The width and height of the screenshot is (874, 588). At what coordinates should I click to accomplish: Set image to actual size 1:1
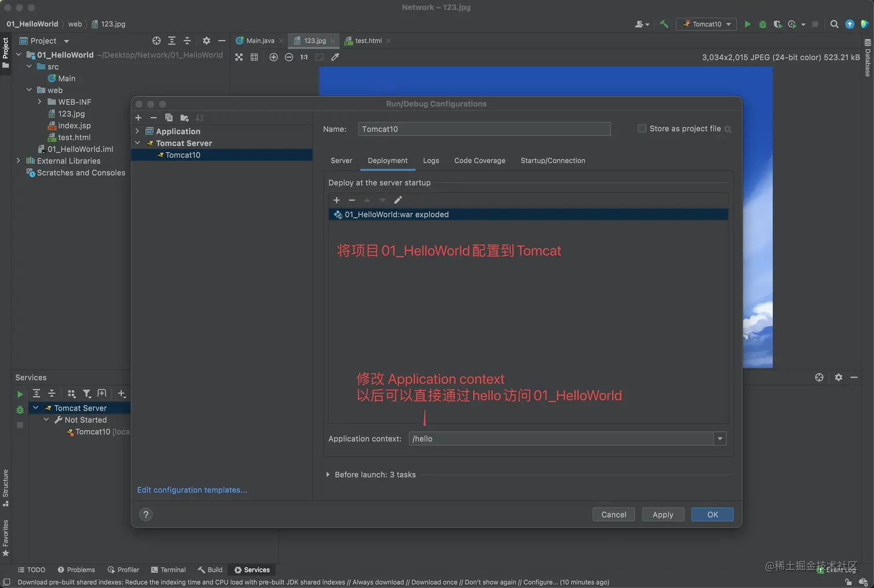pos(304,57)
